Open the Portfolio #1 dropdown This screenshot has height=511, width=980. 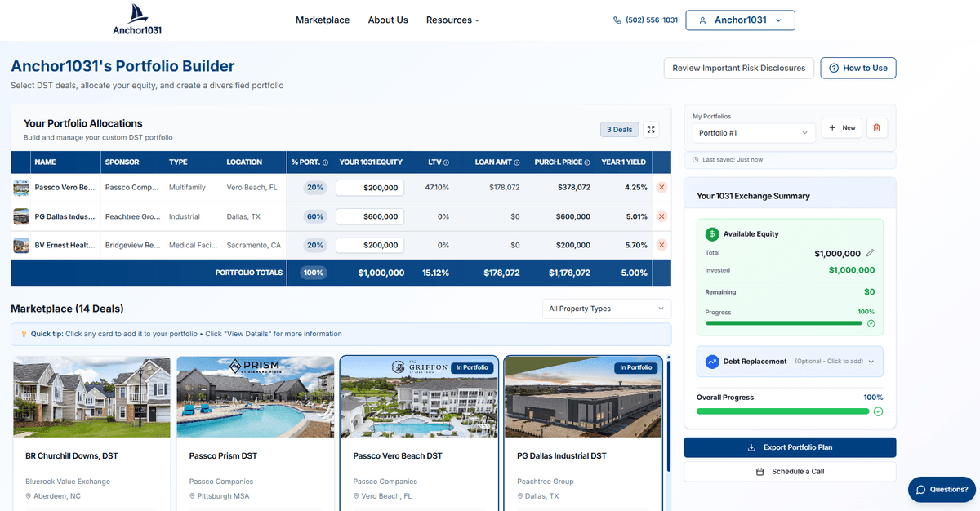coord(753,132)
